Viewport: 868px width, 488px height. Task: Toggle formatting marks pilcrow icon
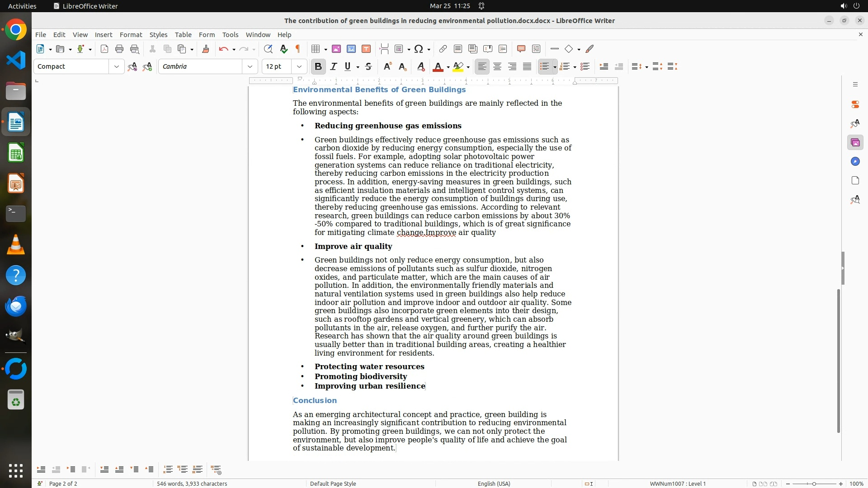[x=298, y=49]
